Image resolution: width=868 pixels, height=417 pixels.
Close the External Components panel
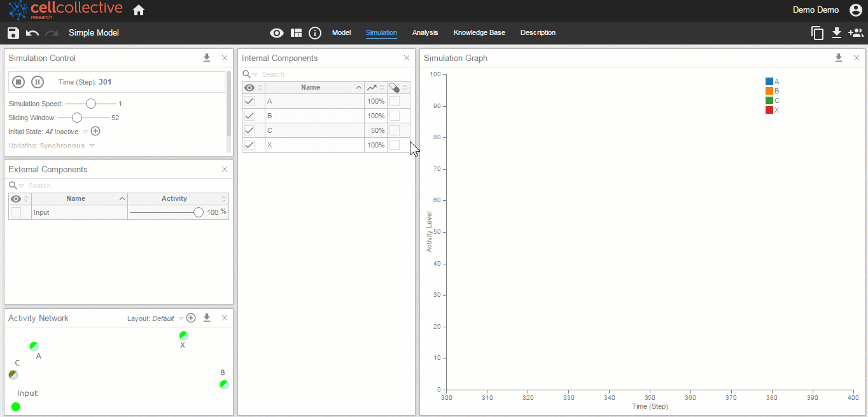click(225, 169)
